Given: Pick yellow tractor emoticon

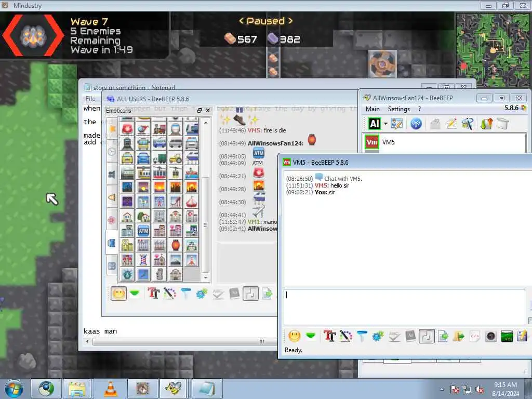Looking at the screenshot, I should (x=176, y=158).
